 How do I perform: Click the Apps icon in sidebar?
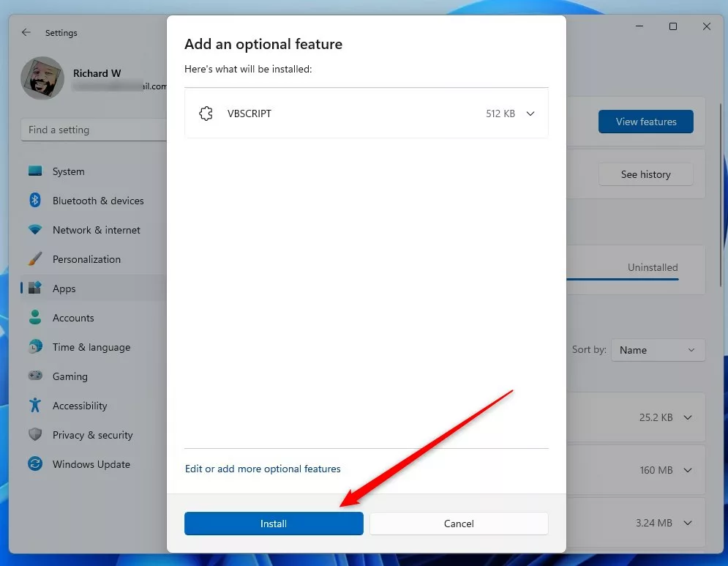35,288
